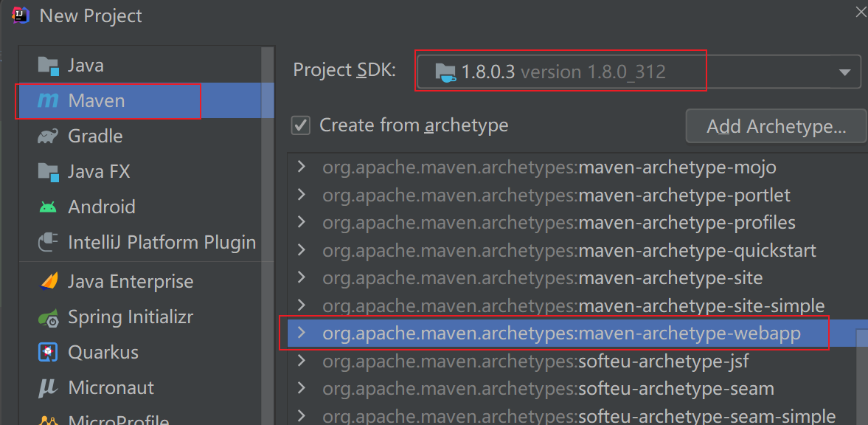Click the Project SDK 1.8.0.3 combo box

[638, 72]
